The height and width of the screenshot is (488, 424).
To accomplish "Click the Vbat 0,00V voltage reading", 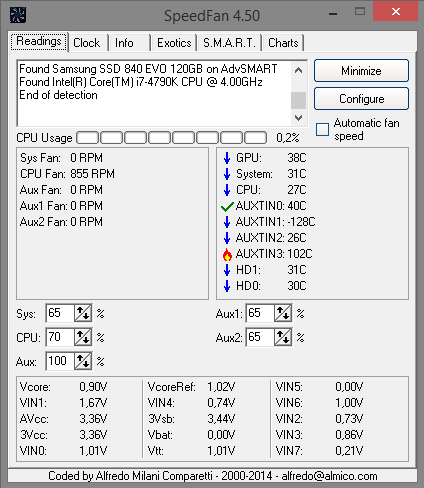I will pos(191,435).
